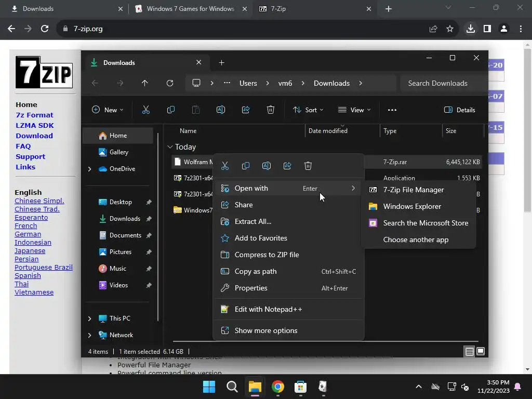532x399 pixels.
Task: Switch to large thumbnails view icon
Action: coord(481,352)
